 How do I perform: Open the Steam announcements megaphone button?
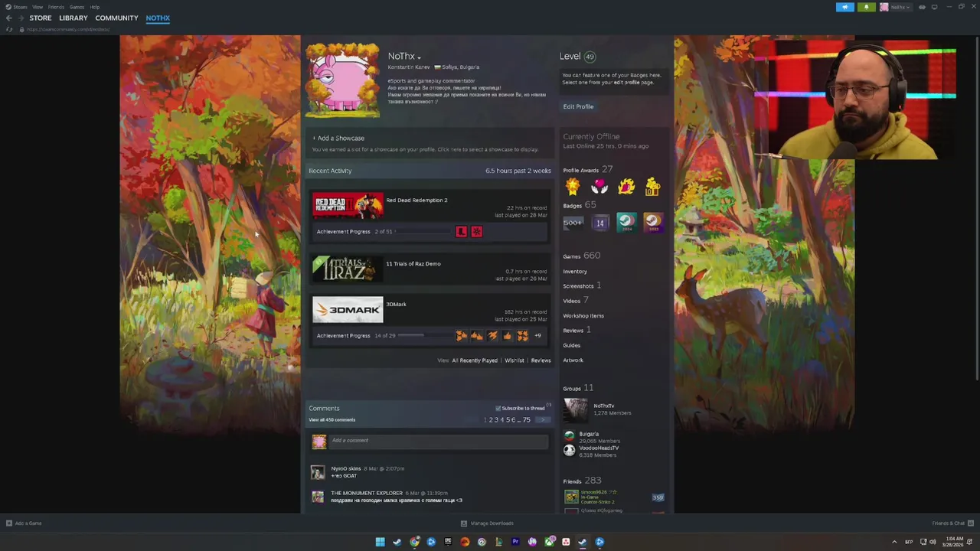click(844, 7)
